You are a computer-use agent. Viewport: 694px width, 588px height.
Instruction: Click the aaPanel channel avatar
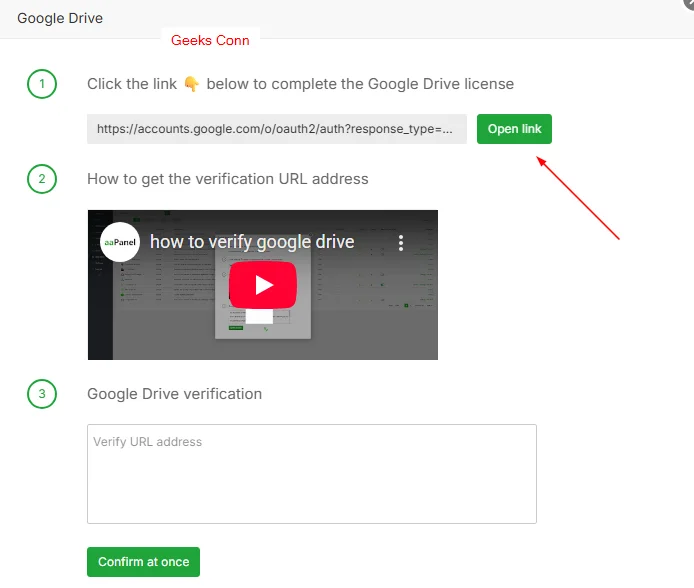click(x=120, y=242)
